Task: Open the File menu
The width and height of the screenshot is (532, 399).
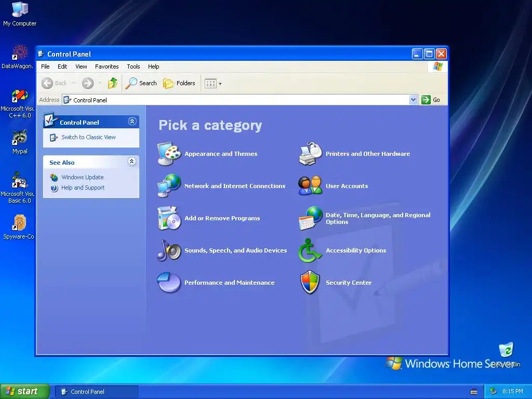Action: click(45, 66)
